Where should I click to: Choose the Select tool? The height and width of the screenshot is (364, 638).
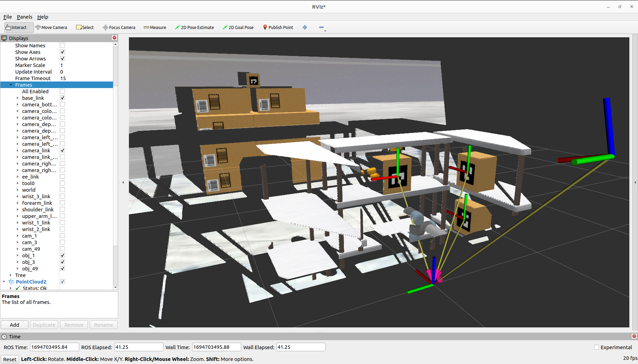(85, 27)
